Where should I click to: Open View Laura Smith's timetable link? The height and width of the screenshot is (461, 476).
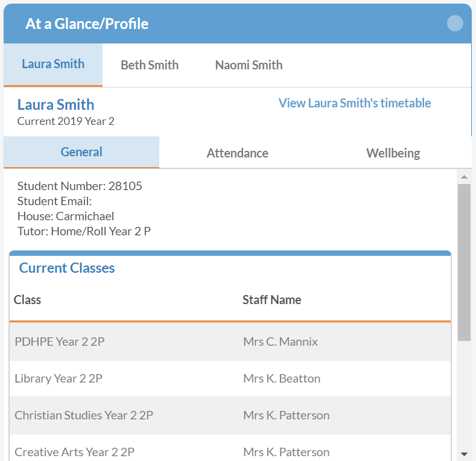[355, 103]
